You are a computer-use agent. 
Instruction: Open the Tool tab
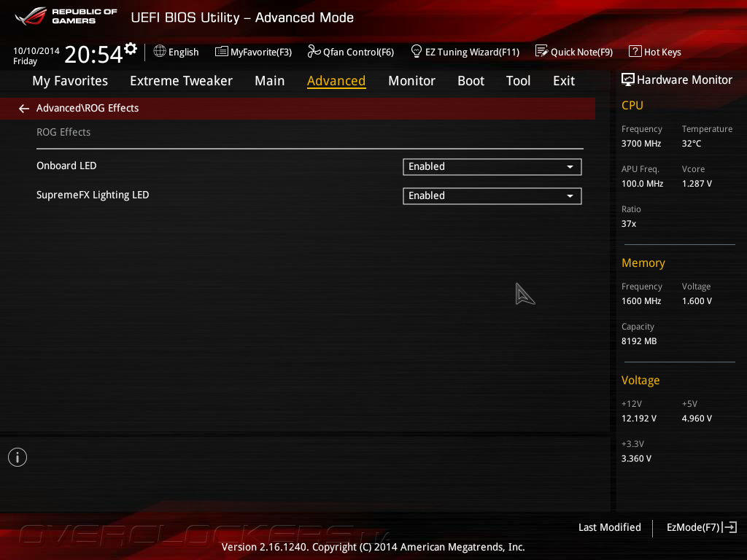pyautogui.click(x=519, y=81)
